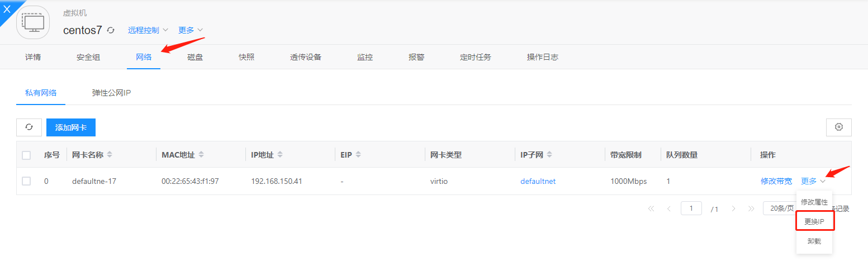The height and width of the screenshot is (261, 868).
Task: Switch to the 磁盘 tab
Action: (195, 57)
